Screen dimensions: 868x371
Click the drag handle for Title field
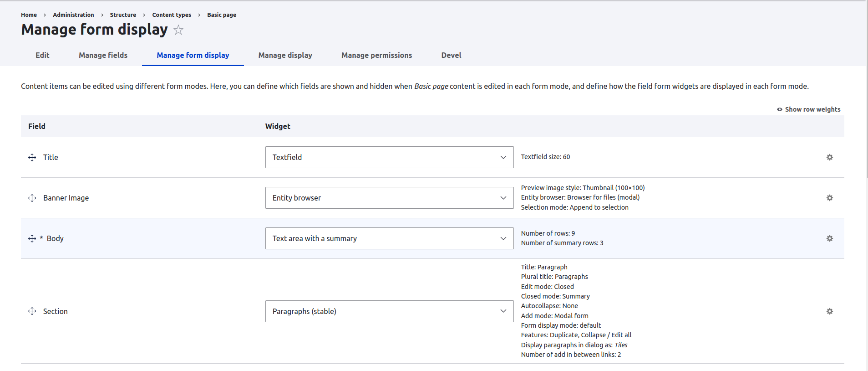32,157
